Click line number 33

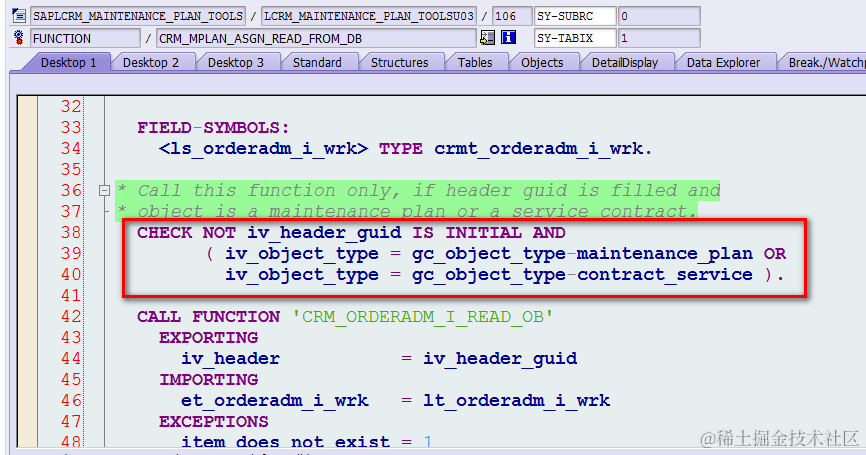pyautogui.click(x=71, y=128)
